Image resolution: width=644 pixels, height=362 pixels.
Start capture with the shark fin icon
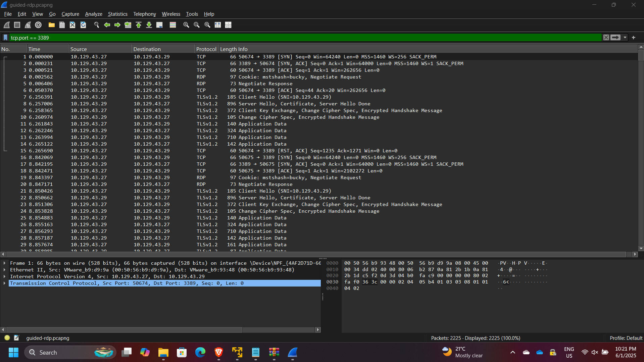(x=7, y=25)
